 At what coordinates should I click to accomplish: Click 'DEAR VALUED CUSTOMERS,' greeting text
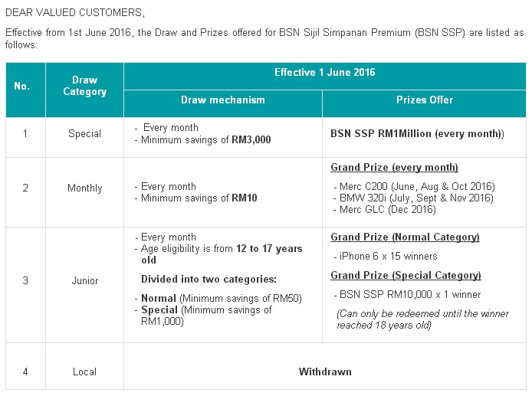pyautogui.click(x=75, y=12)
